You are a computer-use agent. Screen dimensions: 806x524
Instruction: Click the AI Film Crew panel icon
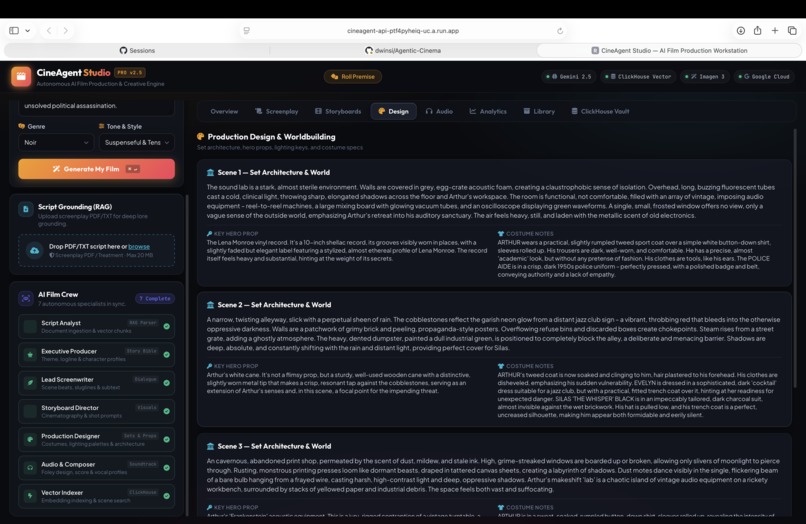click(25, 298)
